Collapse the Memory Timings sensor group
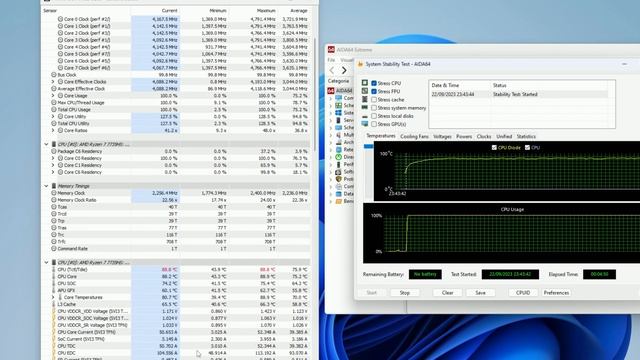Screen dimensions: 640x360 point(46,186)
